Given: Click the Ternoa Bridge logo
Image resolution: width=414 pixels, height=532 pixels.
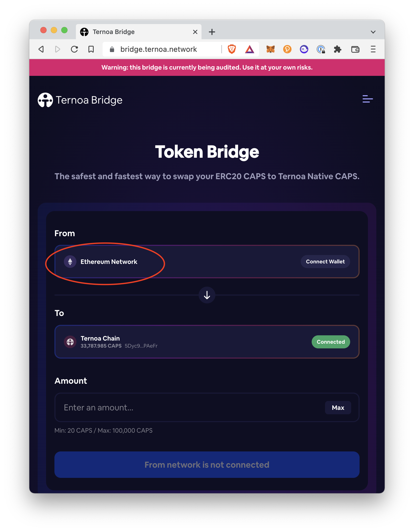Looking at the screenshot, I should pyautogui.click(x=80, y=100).
